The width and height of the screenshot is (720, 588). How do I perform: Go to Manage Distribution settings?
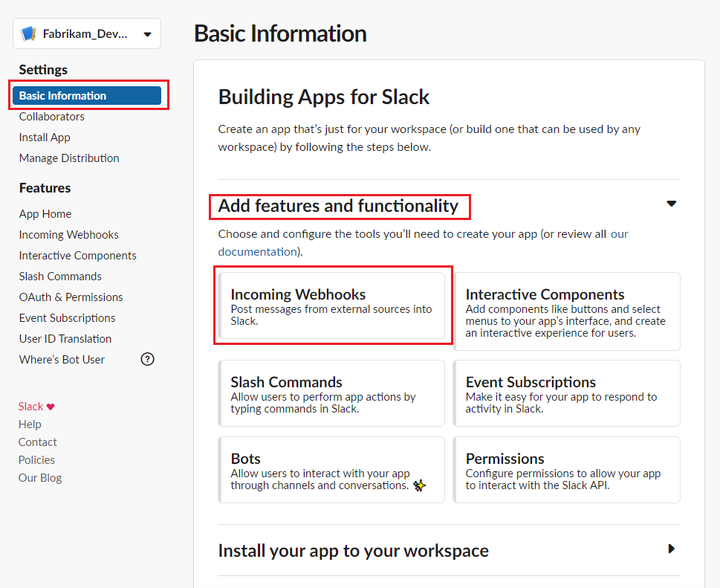point(69,158)
